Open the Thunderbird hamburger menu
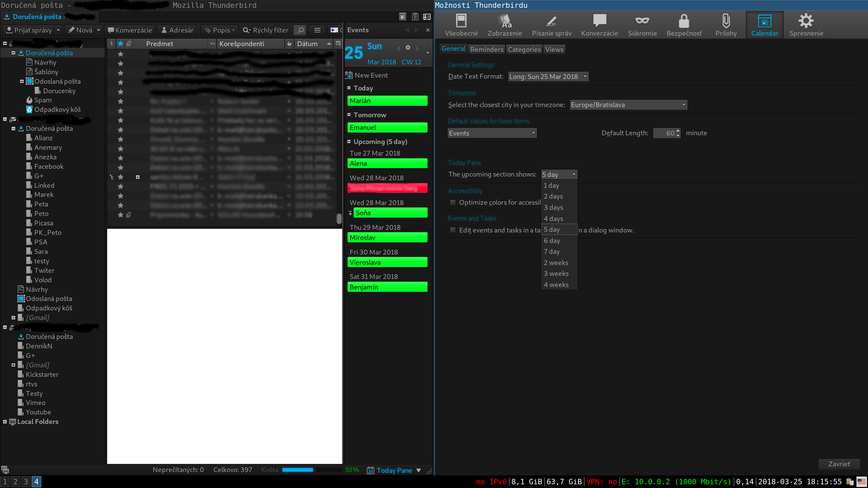The image size is (868, 488). (317, 30)
